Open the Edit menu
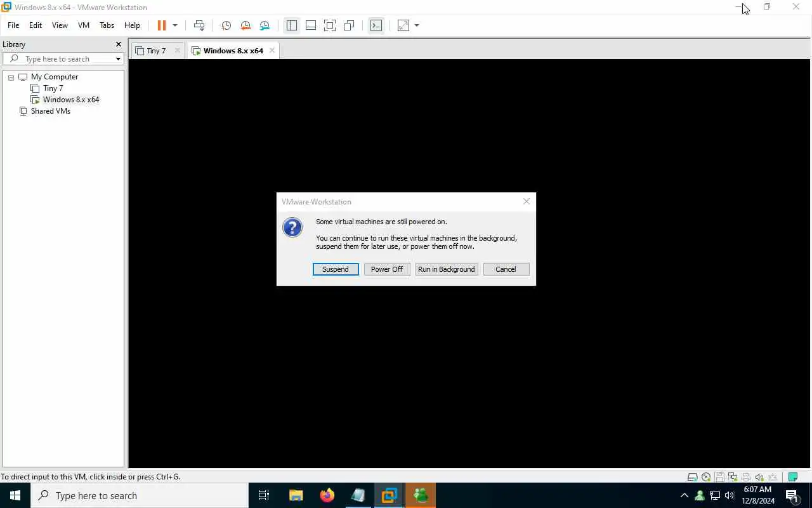The image size is (812, 508). point(36,25)
